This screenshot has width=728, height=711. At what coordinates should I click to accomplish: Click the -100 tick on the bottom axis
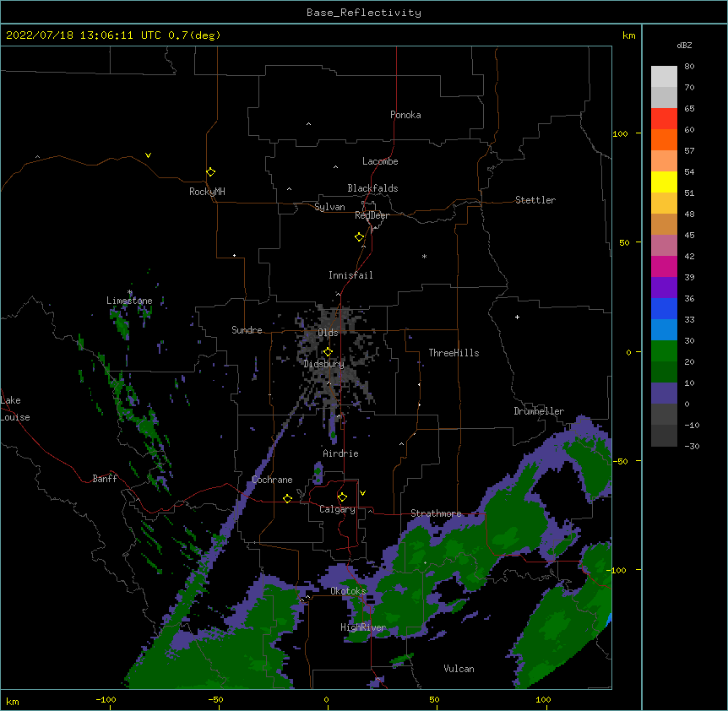tap(106, 699)
